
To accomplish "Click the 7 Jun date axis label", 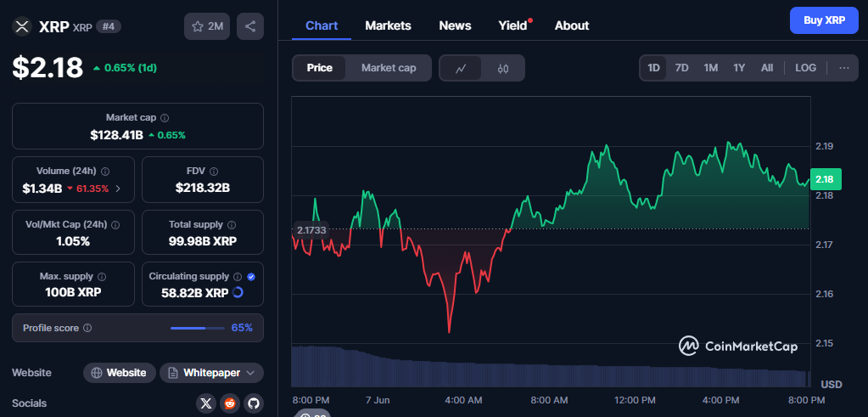I will pyautogui.click(x=377, y=400).
